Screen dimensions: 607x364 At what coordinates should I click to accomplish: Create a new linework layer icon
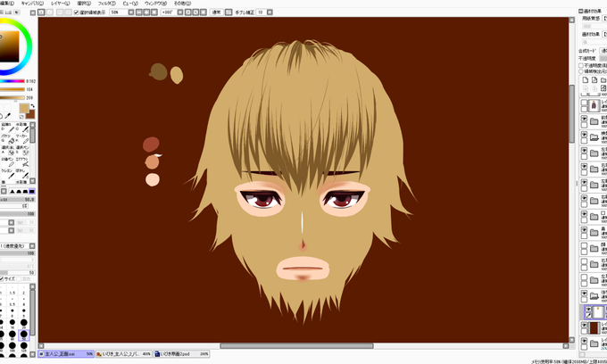point(595,79)
